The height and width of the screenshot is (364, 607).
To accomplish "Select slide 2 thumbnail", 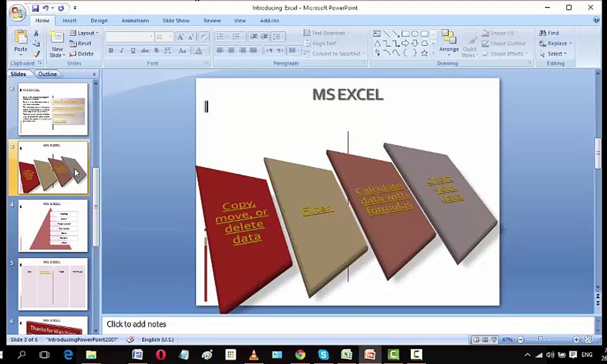I will (53, 109).
